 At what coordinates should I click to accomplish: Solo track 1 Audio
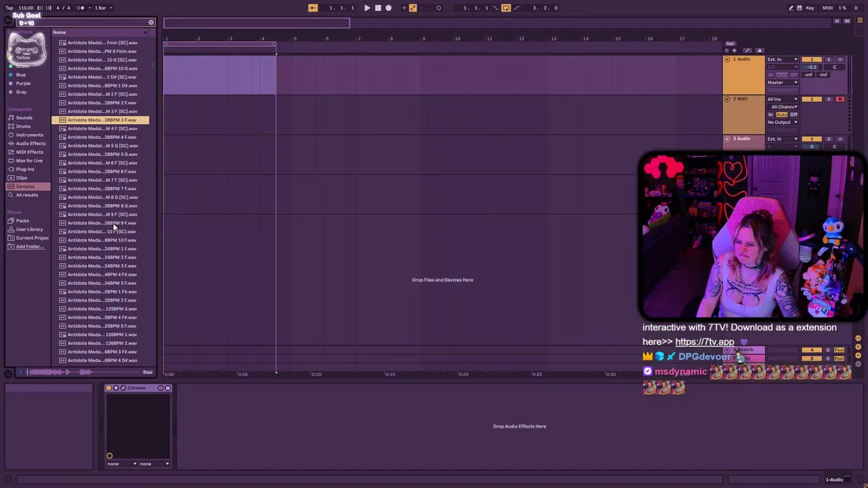click(828, 60)
